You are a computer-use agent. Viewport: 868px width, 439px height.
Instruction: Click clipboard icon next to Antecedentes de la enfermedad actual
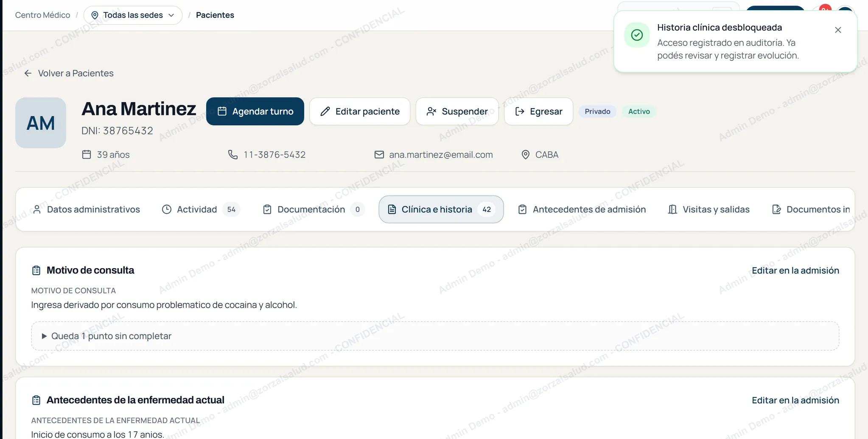coord(36,400)
